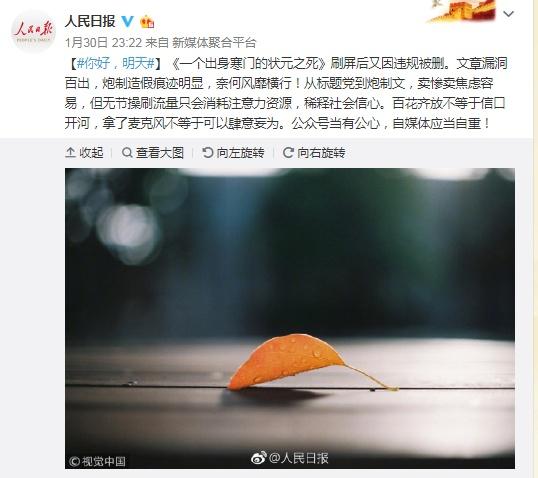Click the blue verified V badge
Viewport: 538px width, 478px height.
click(x=128, y=21)
